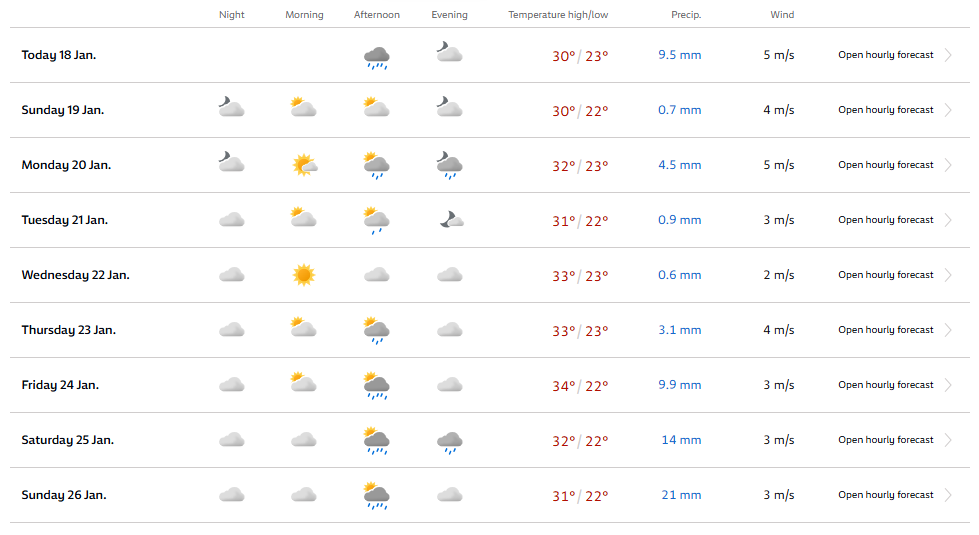Click Friday 24 Jan. afternoon rain icon
979x535 pixels.
(x=376, y=386)
